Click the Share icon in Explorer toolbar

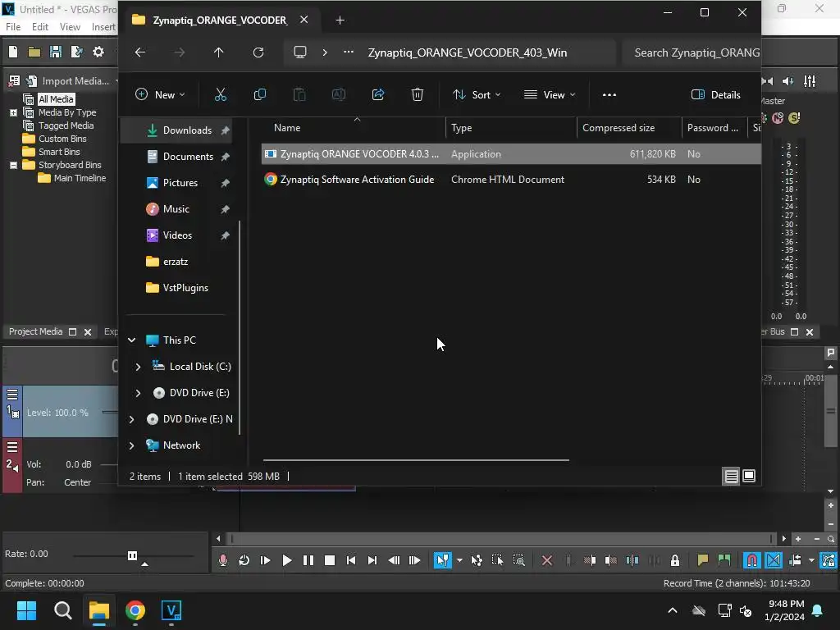click(x=378, y=95)
